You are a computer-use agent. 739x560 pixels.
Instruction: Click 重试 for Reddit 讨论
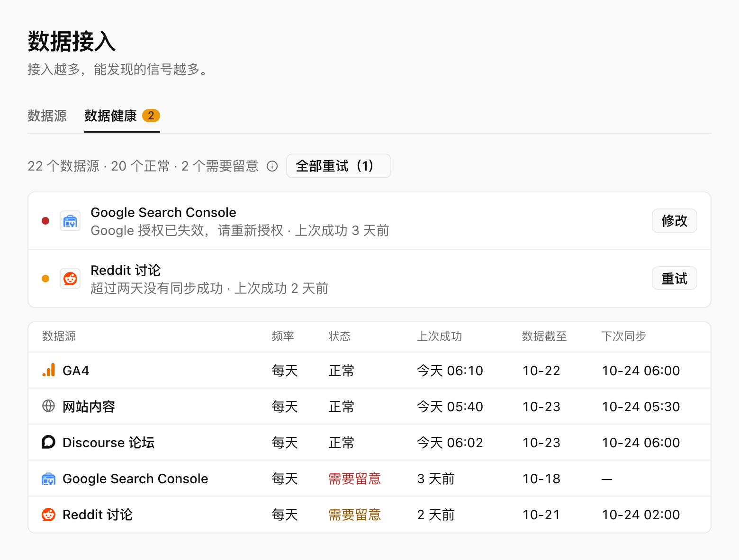tap(675, 279)
